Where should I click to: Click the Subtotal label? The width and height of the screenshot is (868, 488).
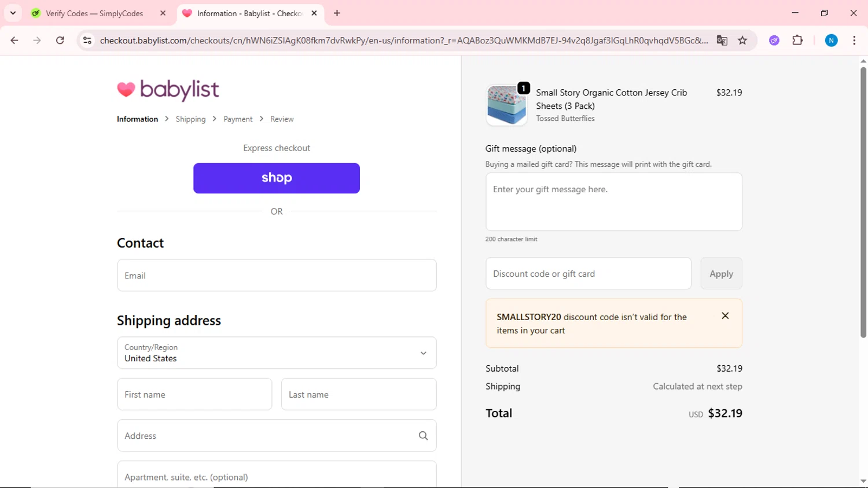[x=502, y=369]
